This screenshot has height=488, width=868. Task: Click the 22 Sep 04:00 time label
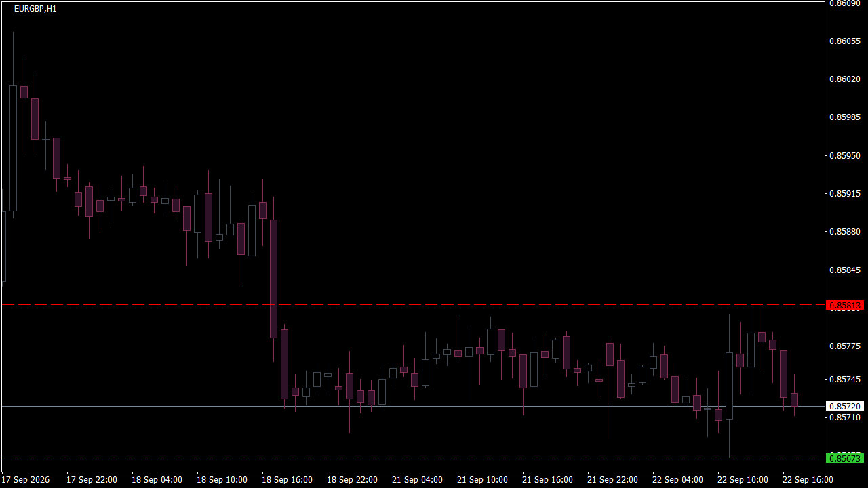677,480
